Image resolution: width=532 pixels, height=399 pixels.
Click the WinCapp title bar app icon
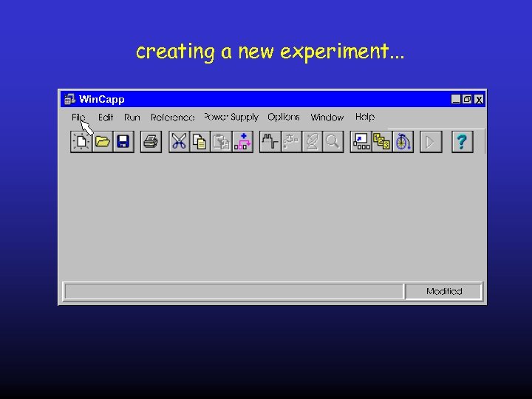tap(70, 99)
